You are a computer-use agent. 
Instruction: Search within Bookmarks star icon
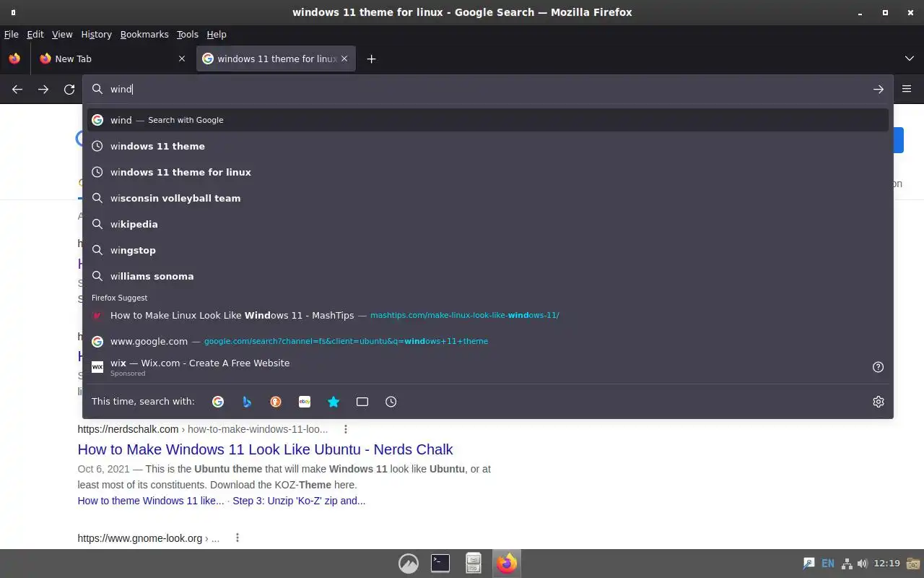pos(334,402)
